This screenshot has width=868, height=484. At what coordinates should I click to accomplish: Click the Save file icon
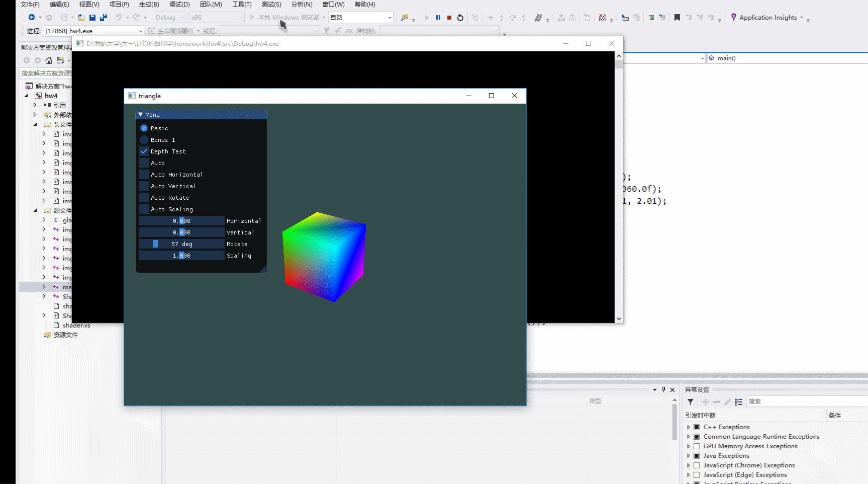(92, 18)
